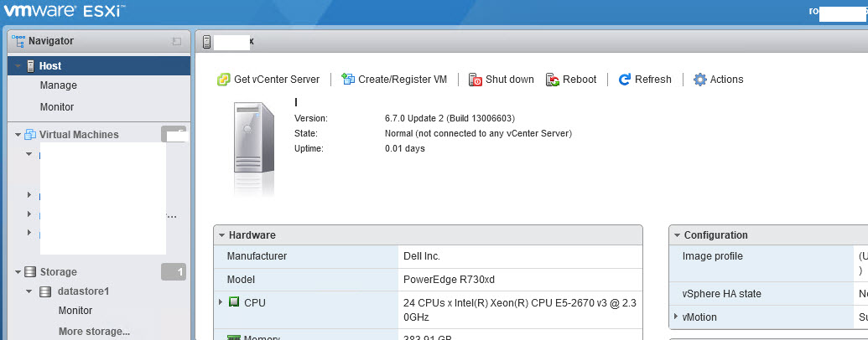Expand the CPU row details

(221, 301)
